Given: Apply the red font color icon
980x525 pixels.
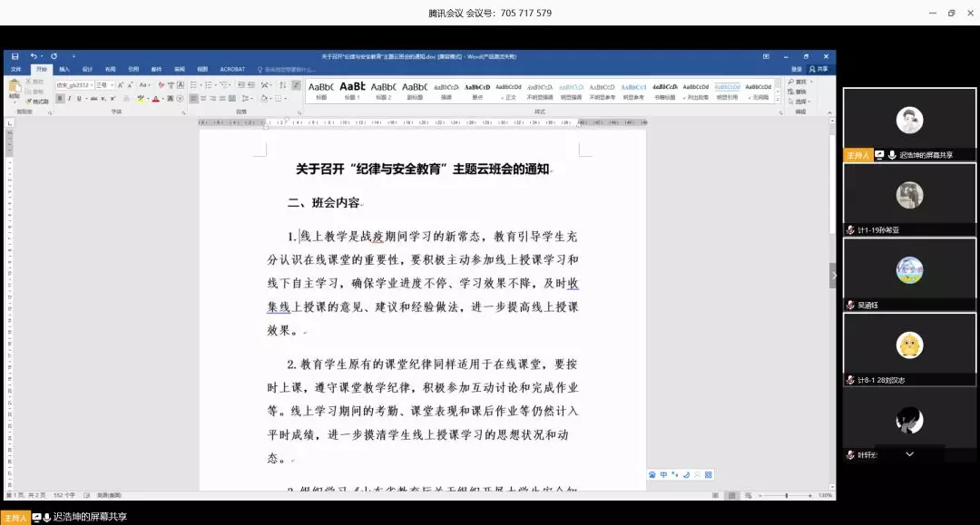Looking at the screenshot, I should point(156,99).
